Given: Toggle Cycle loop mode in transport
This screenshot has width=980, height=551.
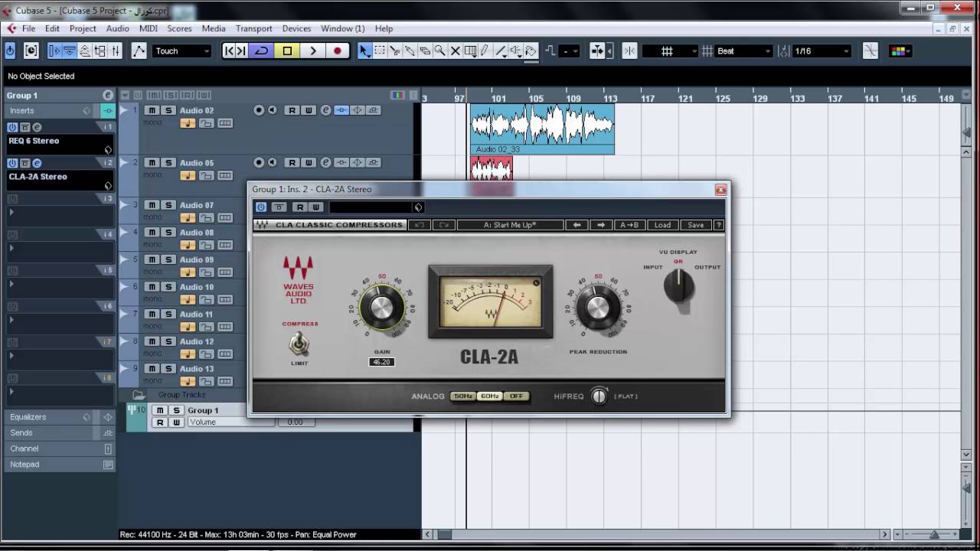Looking at the screenshot, I should tap(262, 51).
